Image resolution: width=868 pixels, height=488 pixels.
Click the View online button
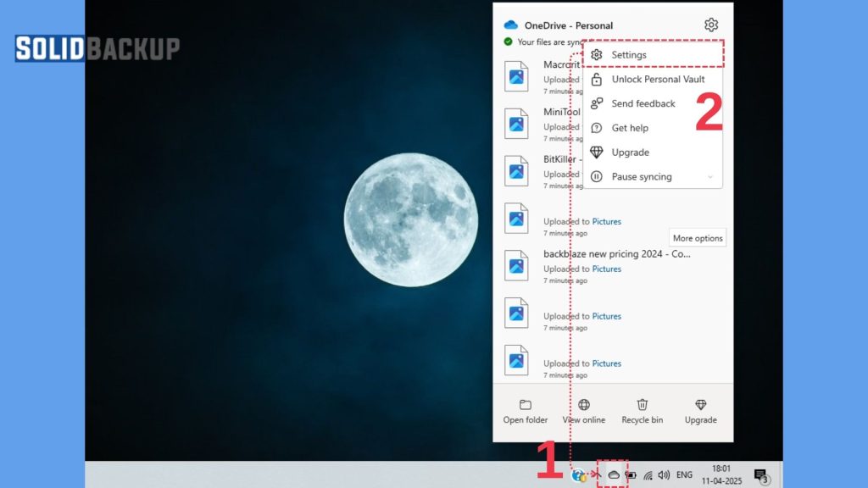coord(583,413)
